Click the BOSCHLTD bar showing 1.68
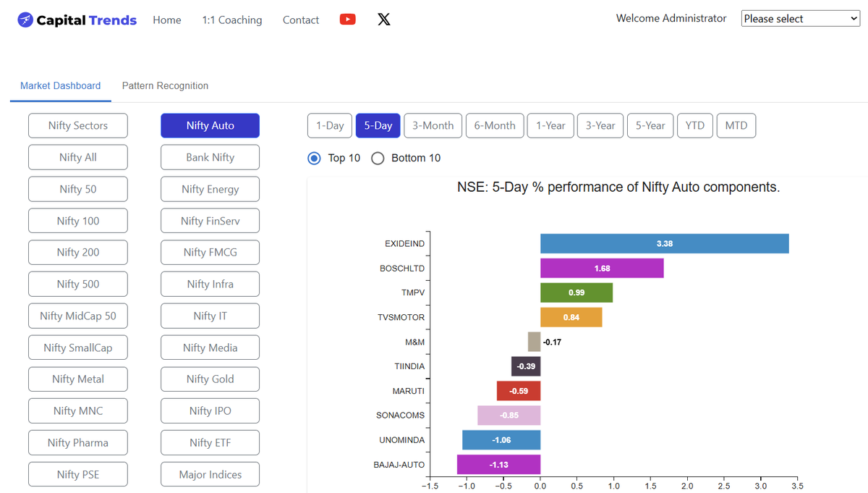Image resolution: width=868 pixels, height=493 pixels. coord(602,268)
